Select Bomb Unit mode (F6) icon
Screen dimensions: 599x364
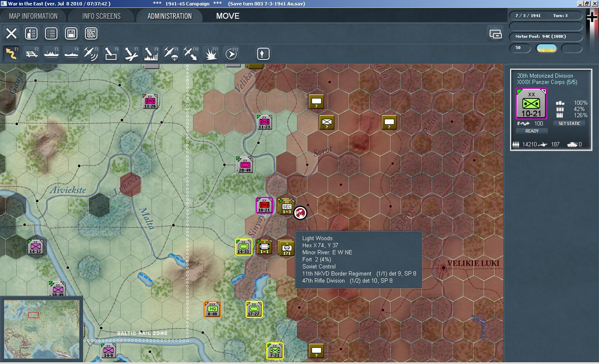point(111,54)
